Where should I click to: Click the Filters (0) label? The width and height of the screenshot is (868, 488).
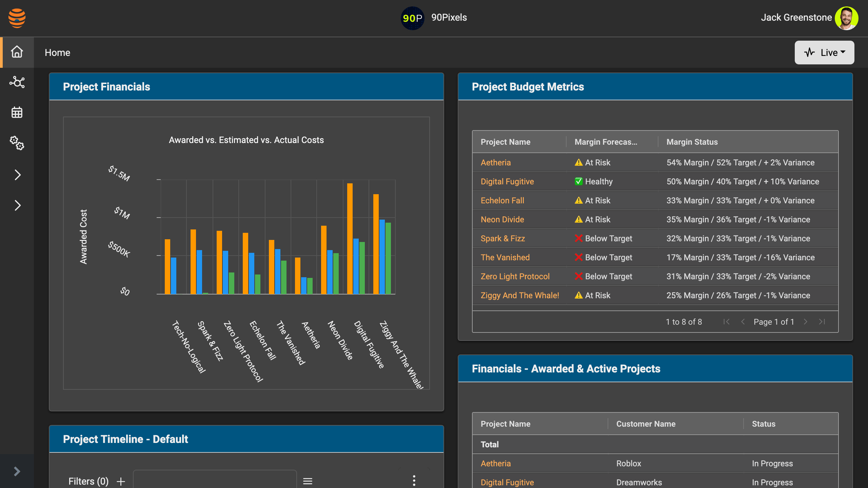click(88, 481)
